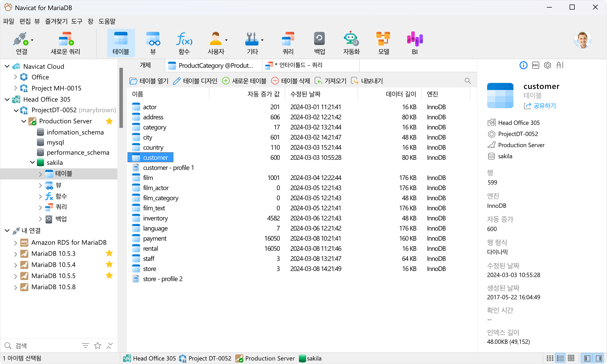
Task: Click 테이블 열기 button
Action: 149,81
